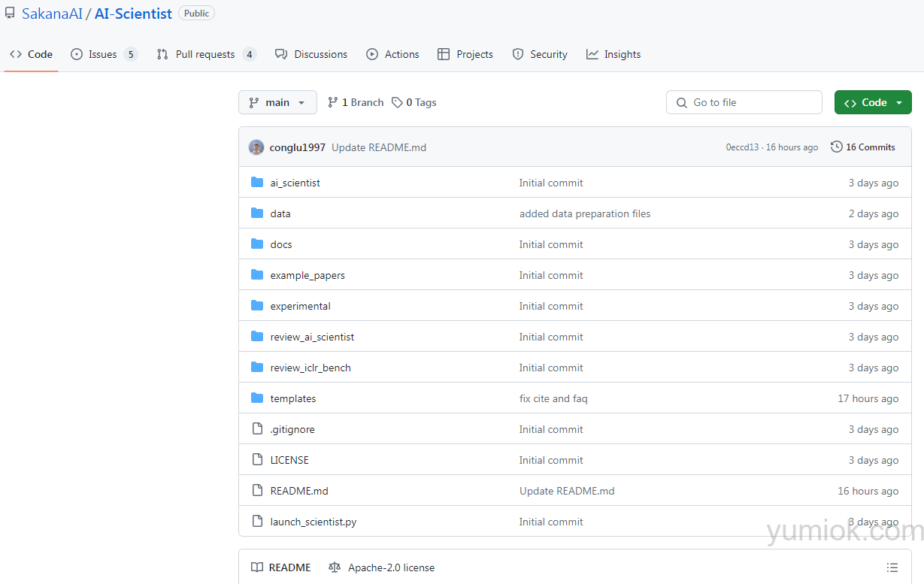Click the 0eccd13 commit hash
The image size is (924, 584).
click(742, 147)
